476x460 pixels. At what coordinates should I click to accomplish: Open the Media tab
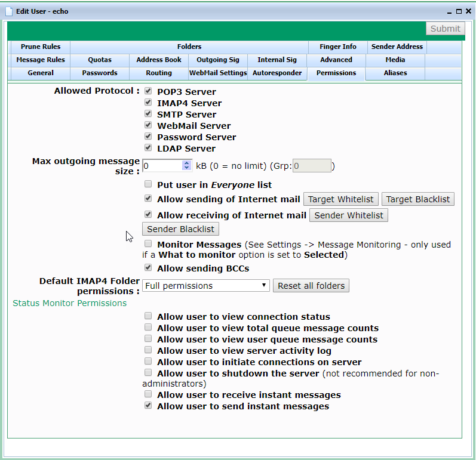(x=395, y=60)
